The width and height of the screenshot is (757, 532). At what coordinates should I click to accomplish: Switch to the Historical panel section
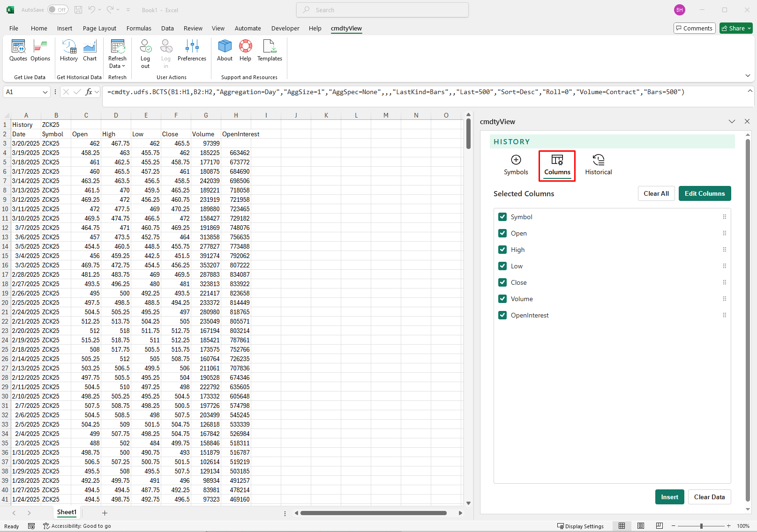pyautogui.click(x=598, y=165)
